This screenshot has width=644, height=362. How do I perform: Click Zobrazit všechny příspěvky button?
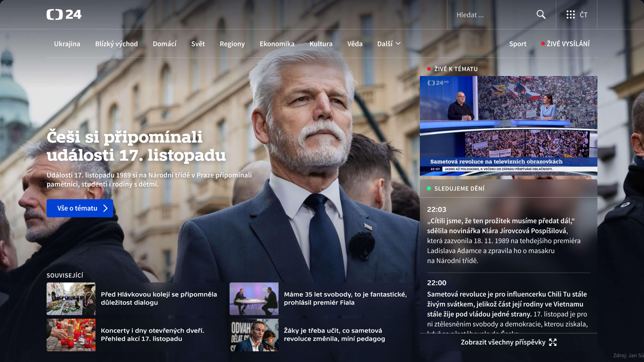coord(503,342)
